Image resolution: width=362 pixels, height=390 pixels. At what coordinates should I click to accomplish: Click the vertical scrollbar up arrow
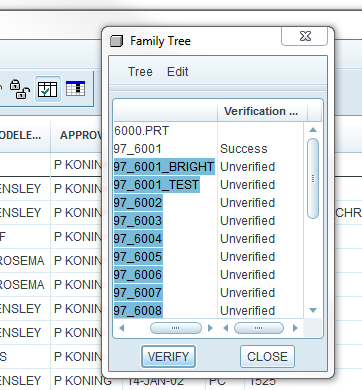(313, 130)
